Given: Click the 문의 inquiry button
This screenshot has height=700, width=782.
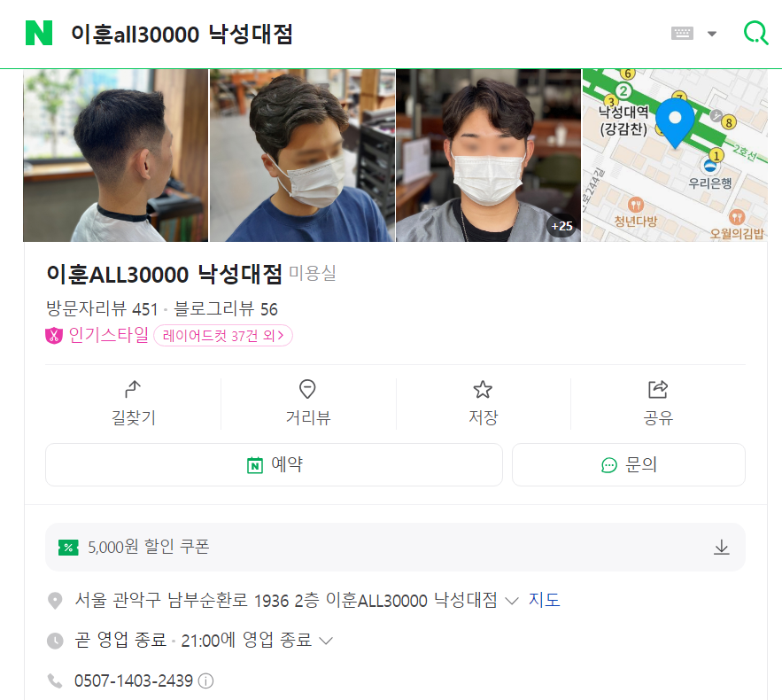Looking at the screenshot, I should 629,464.
